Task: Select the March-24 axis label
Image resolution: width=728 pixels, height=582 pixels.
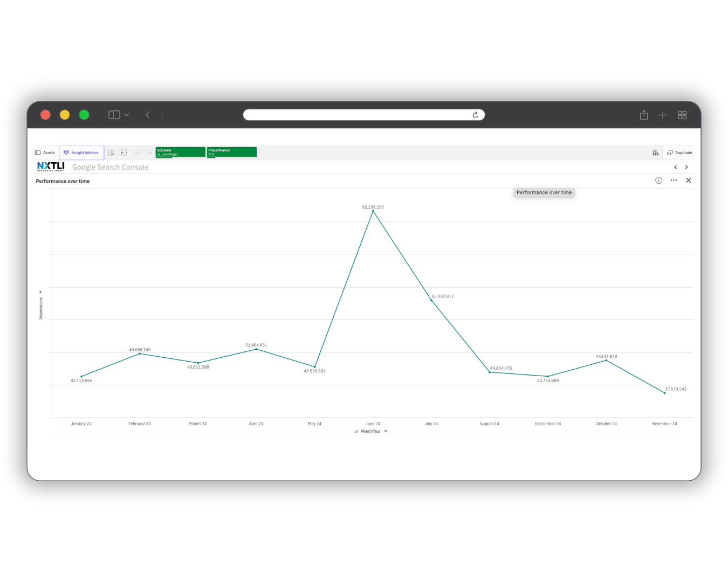Action: [x=198, y=424]
